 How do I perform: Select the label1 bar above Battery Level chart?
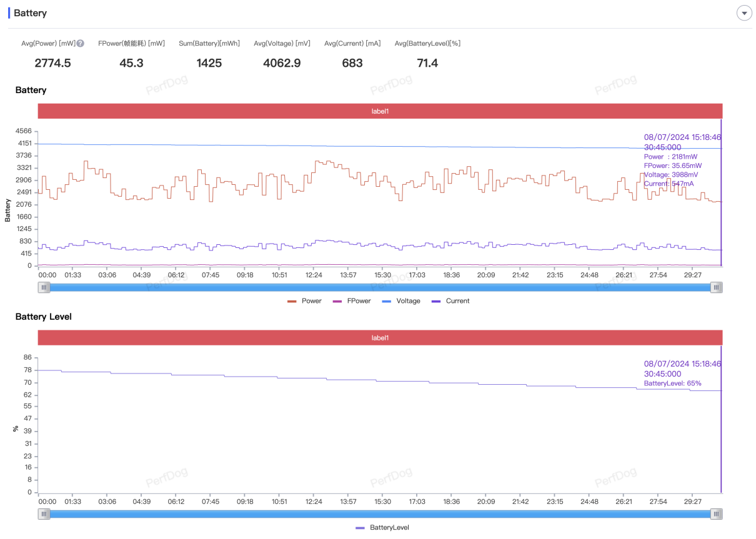380,338
